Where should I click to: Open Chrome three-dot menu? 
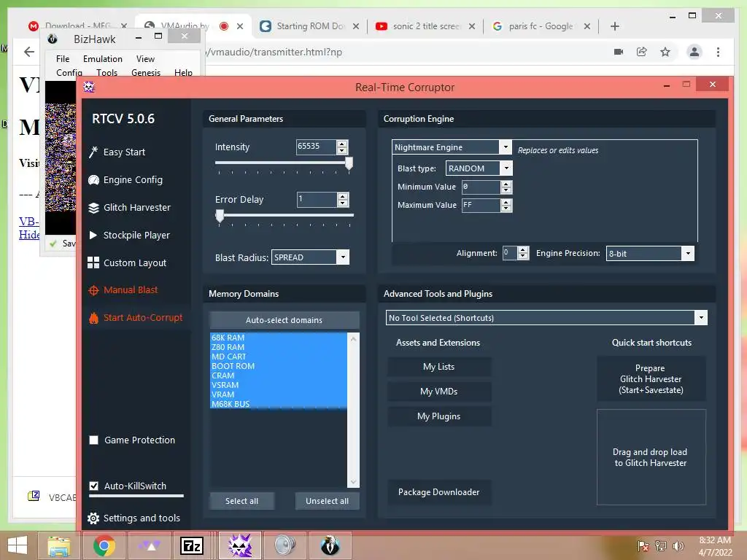(x=718, y=52)
